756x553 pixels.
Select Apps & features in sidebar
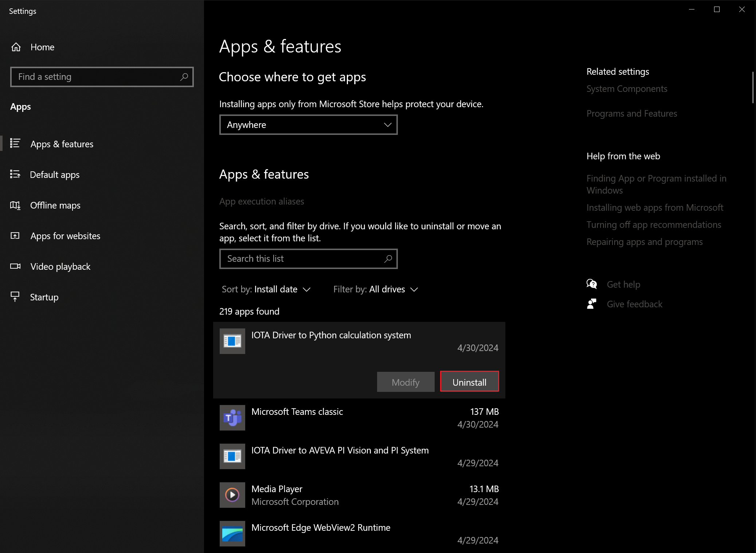[102, 144]
